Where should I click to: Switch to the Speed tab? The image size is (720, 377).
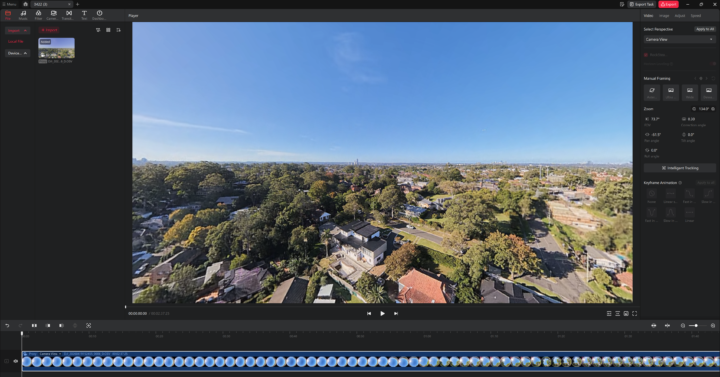[x=696, y=16]
